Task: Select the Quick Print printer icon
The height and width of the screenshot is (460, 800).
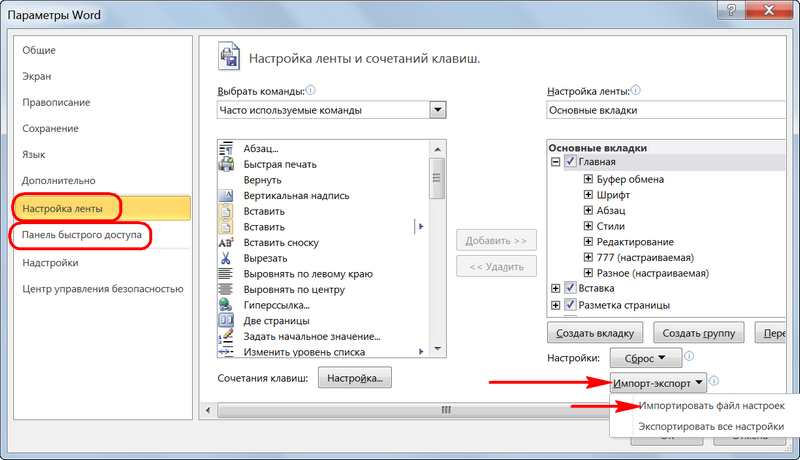Action: point(226,164)
